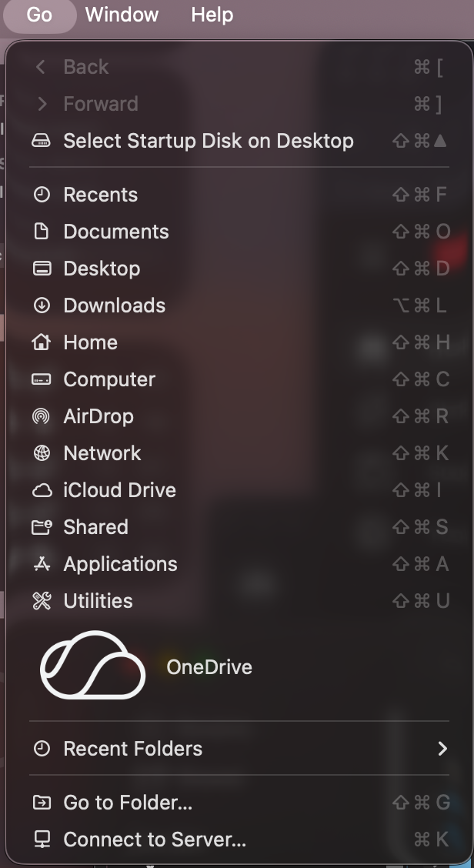Click the Downloads arrow icon

click(42, 305)
